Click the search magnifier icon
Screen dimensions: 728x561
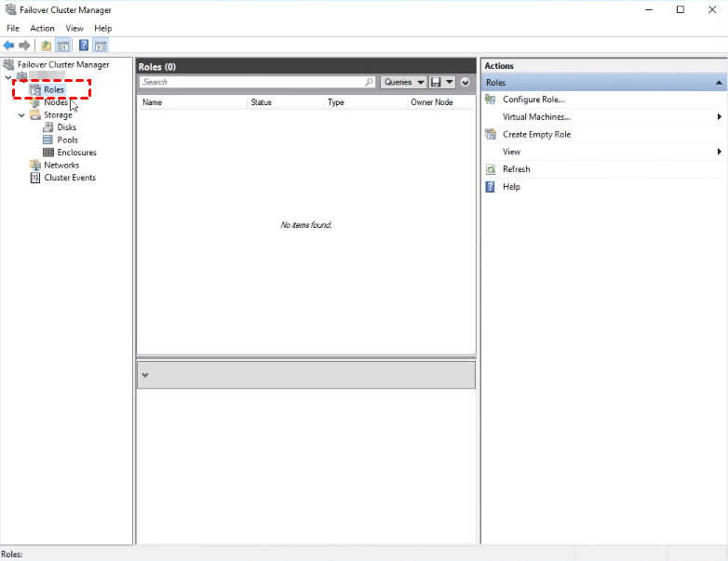[369, 82]
